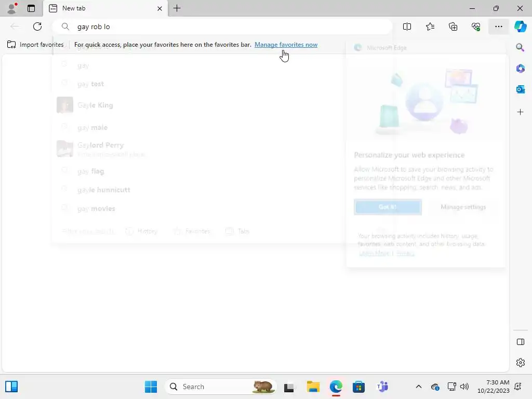Click the Manage settings button
This screenshot has height=399, width=532.
tap(463, 207)
